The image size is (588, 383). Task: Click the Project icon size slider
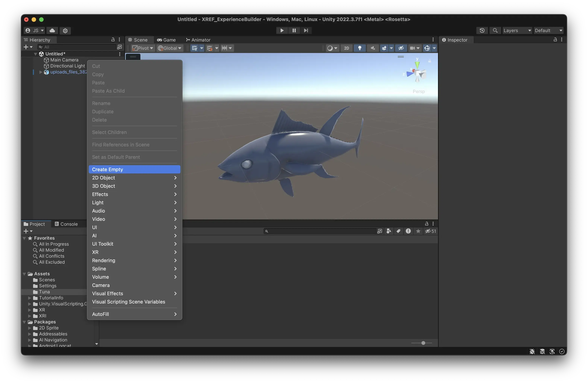tap(423, 343)
